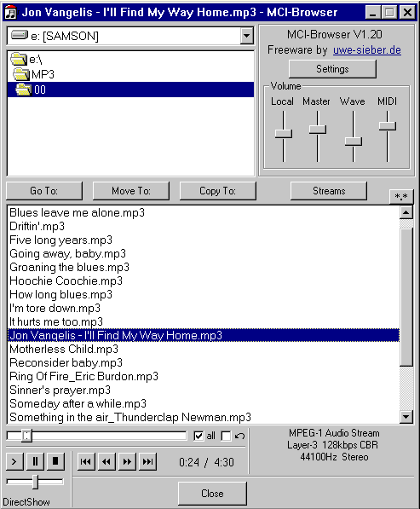This screenshot has width=420, height=509.
Task: Click the MP3 folder icon
Action: click(x=21, y=74)
